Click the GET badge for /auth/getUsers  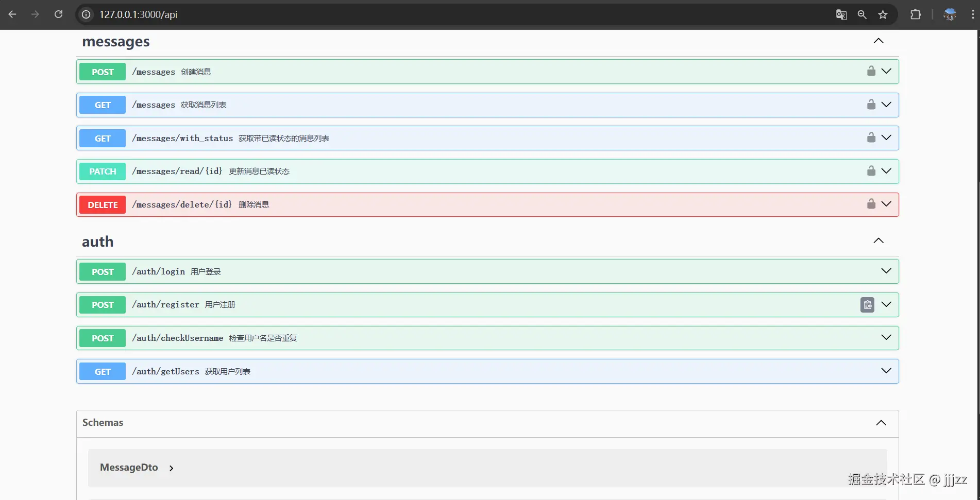point(103,371)
